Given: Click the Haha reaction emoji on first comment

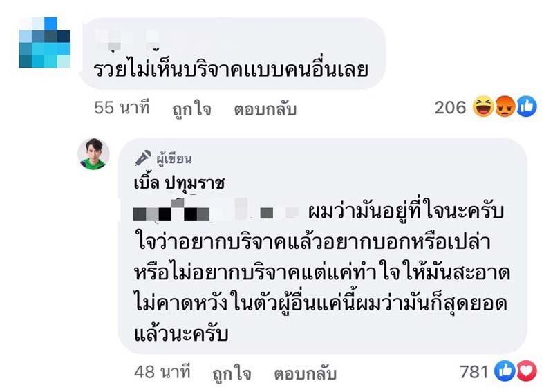Looking at the screenshot, I should pos(483,107).
